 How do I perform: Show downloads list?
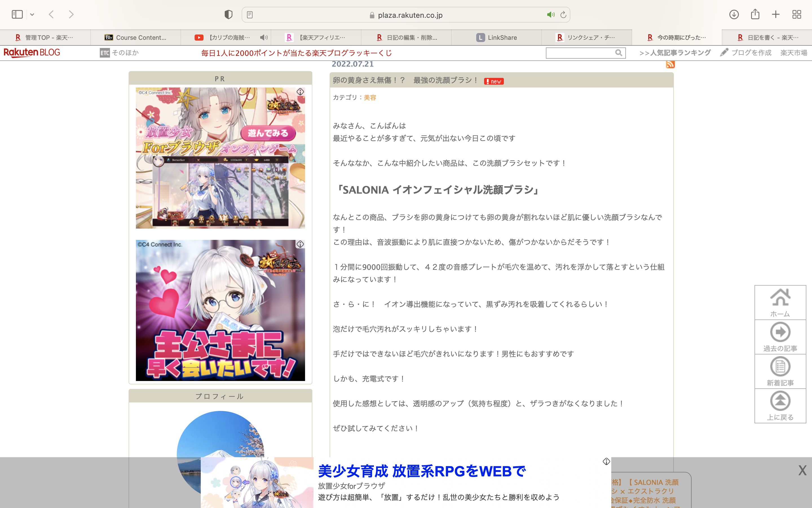coord(734,14)
